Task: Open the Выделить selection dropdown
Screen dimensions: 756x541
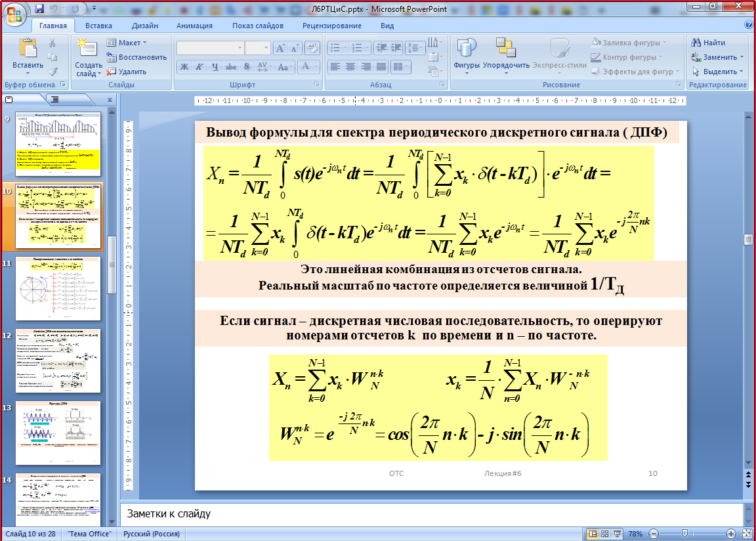Action: tap(719, 72)
